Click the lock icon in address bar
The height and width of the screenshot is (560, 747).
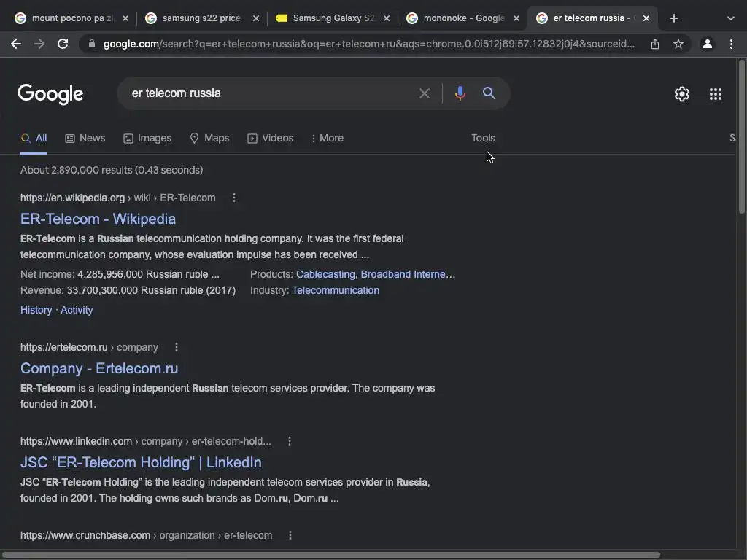(92, 44)
